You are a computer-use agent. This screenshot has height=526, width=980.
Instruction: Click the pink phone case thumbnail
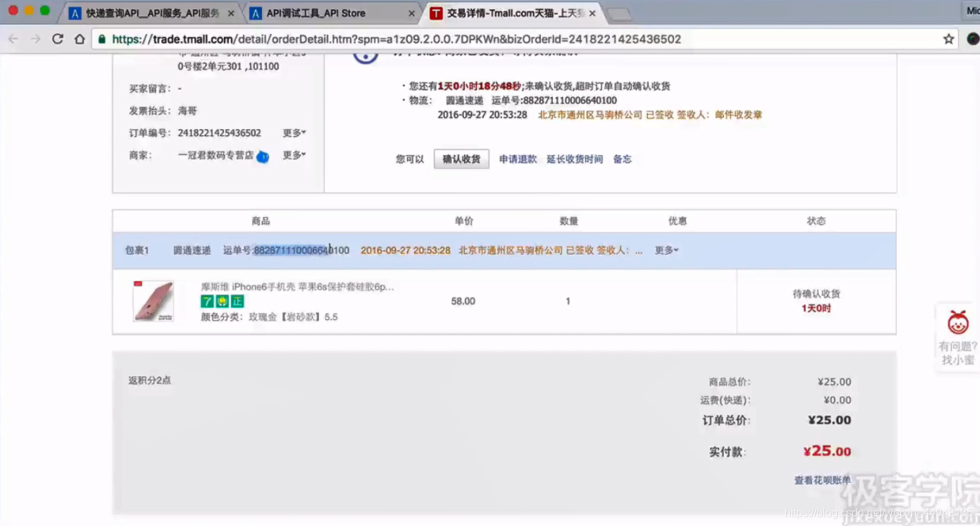point(153,301)
